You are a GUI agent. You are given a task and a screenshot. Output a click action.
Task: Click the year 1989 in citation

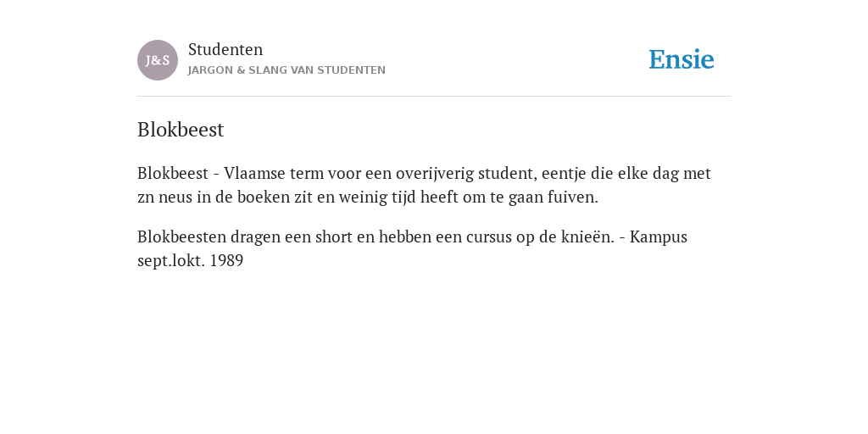click(227, 261)
